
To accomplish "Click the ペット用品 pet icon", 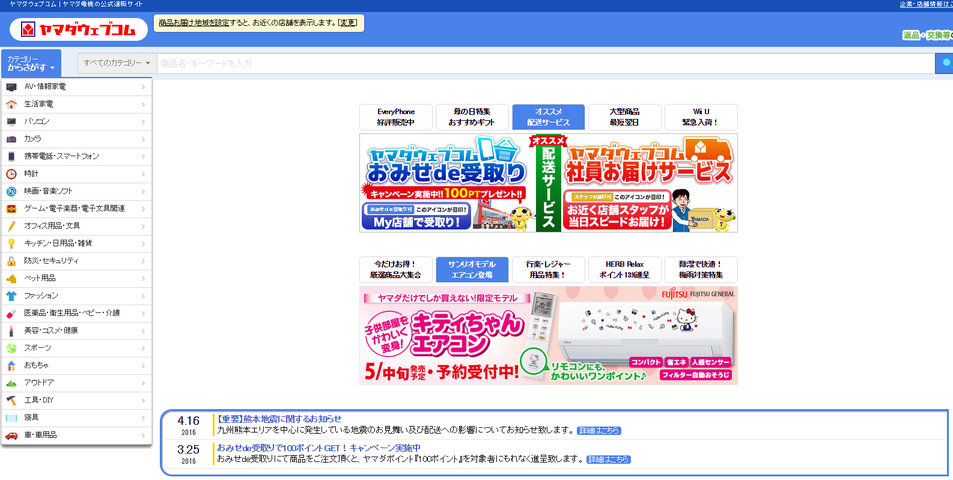I will [11, 279].
